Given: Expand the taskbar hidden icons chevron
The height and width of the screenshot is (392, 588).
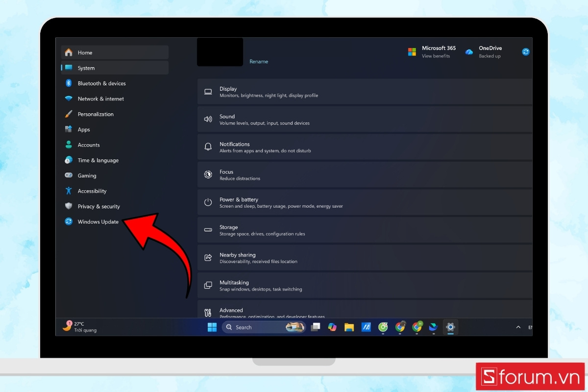Looking at the screenshot, I should pos(518,327).
